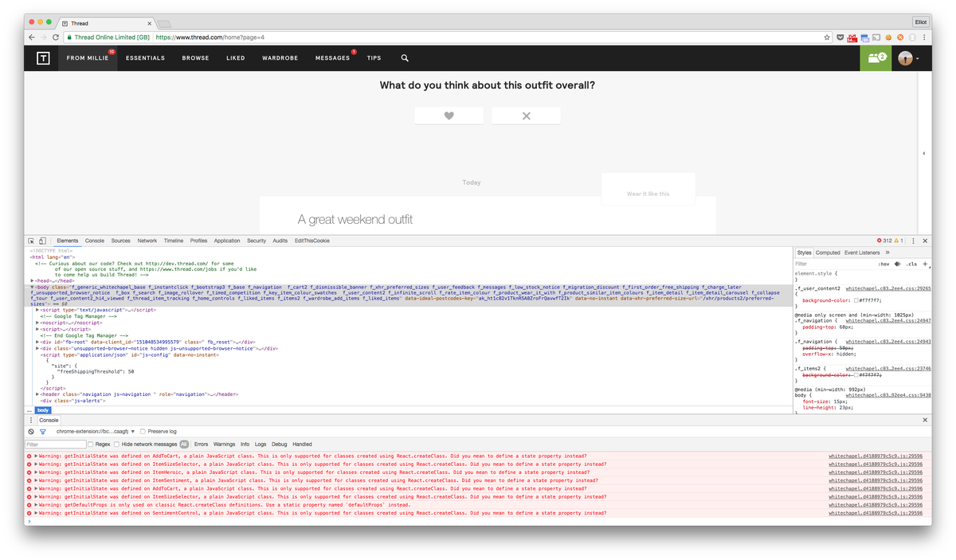This screenshot has width=956, height=560.
Task: Switch to the Network DevTools tab
Action: 147,241
